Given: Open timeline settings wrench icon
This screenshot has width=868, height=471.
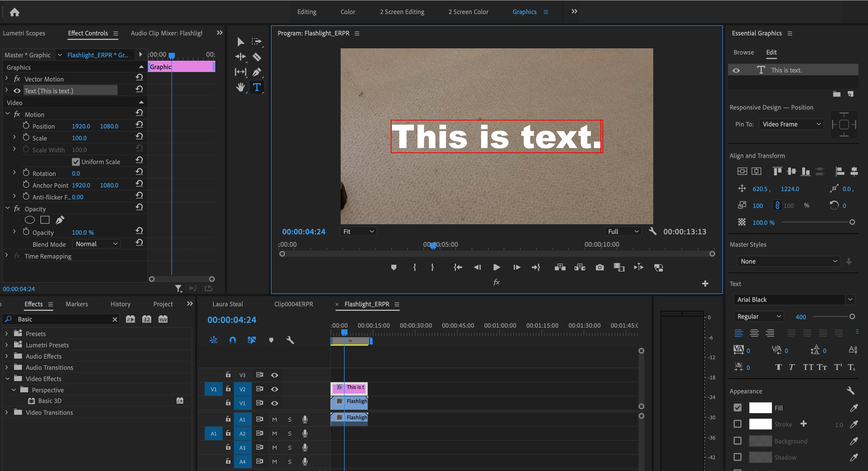Looking at the screenshot, I should (290, 340).
